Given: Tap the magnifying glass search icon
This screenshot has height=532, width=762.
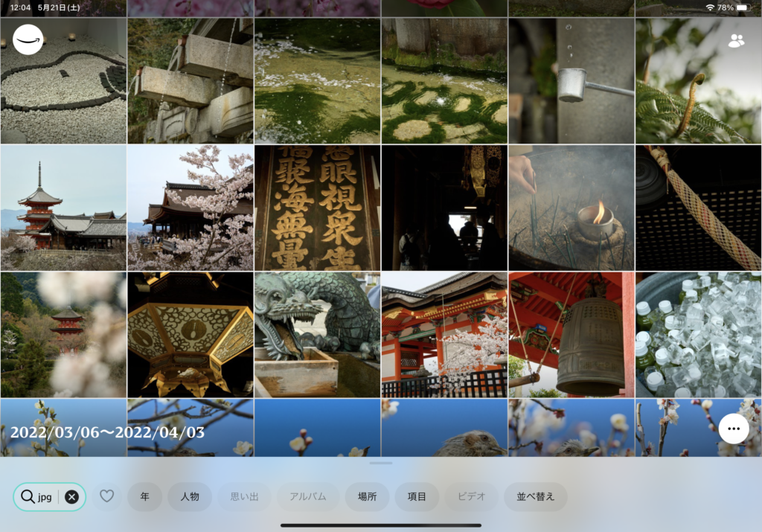Looking at the screenshot, I should 28,497.
